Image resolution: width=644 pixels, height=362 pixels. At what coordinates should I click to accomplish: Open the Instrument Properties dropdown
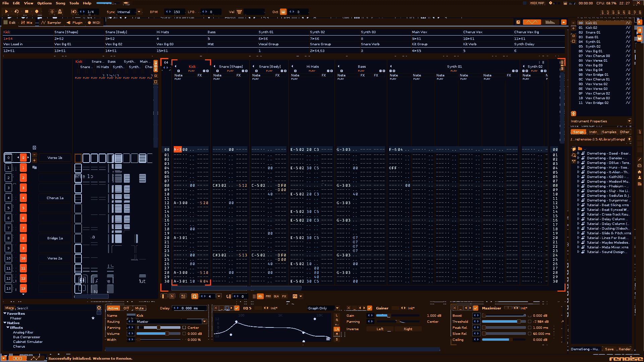point(629,121)
